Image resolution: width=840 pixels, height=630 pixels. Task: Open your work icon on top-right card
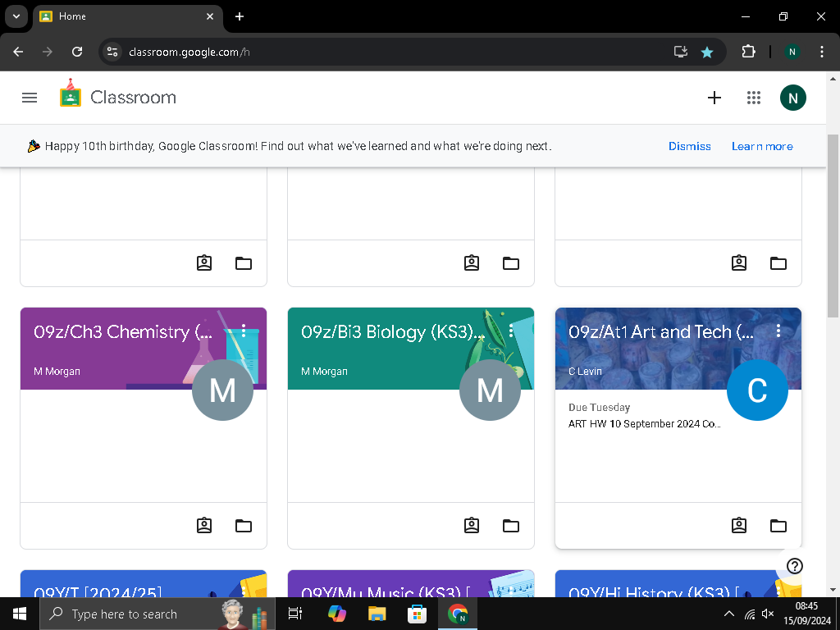click(x=739, y=263)
